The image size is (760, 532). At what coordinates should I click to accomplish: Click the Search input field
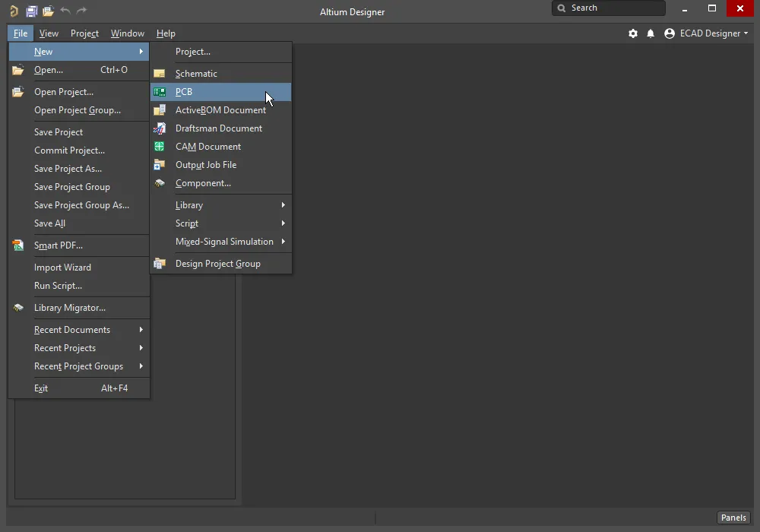tap(609, 8)
